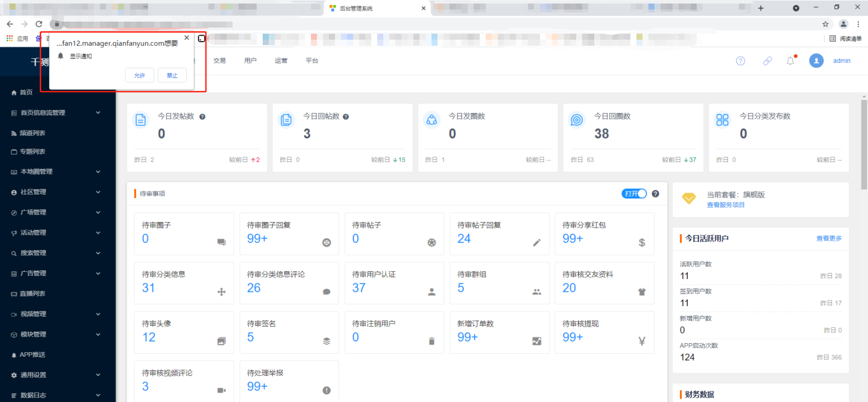Click the page vertical scrollbar
This screenshot has height=402, width=868.
pyautogui.click(x=864, y=145)
